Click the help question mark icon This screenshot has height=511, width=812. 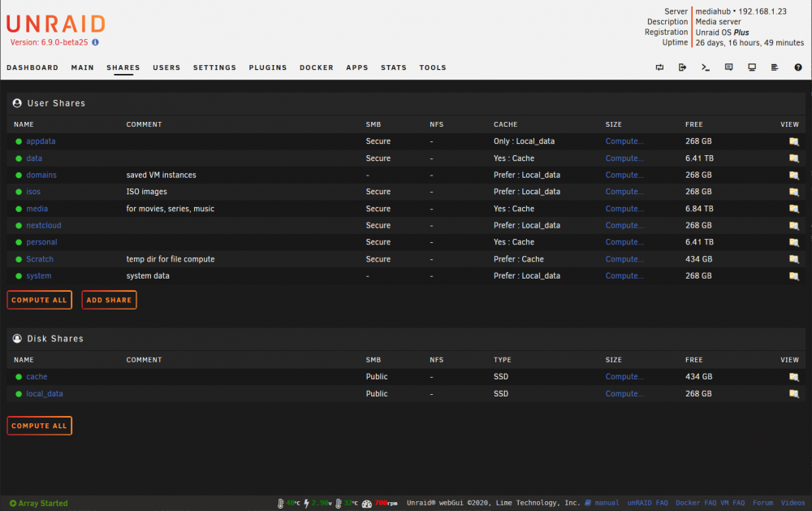[798, 67]
